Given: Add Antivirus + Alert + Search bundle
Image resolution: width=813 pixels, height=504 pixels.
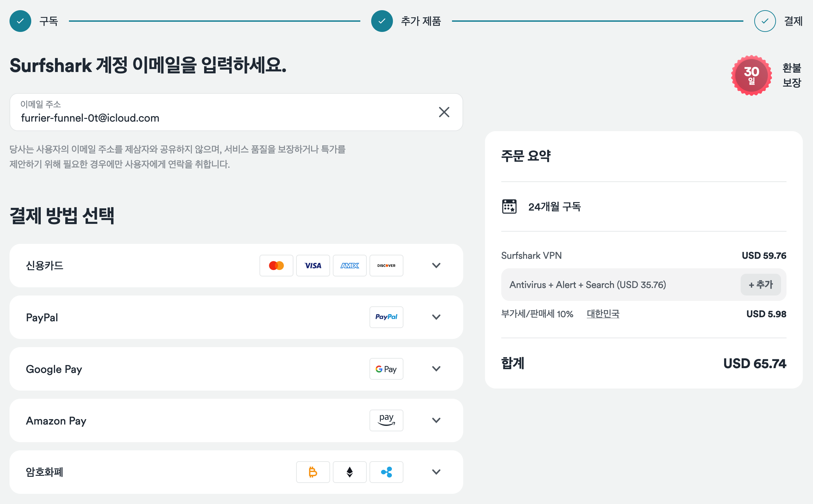Looking at the screenshot, I should (760, 285).
